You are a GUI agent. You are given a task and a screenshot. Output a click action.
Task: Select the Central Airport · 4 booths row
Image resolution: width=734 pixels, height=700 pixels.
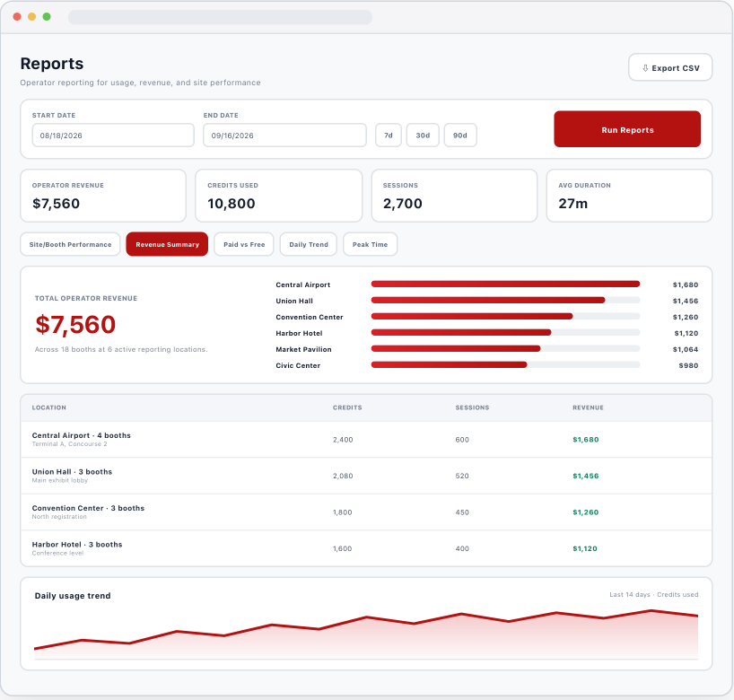point(366,439)
